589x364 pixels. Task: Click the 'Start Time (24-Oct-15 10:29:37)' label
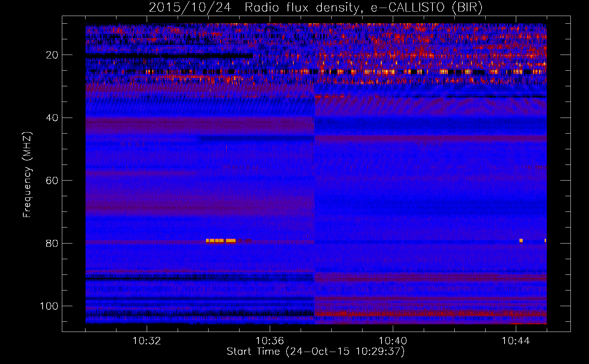click(x=316, y=352)
